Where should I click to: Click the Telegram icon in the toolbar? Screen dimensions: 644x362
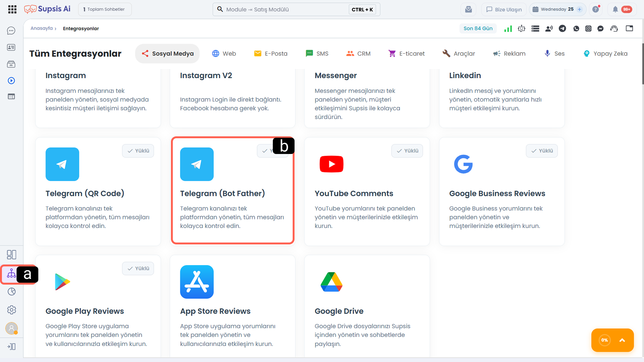(x=562, y=29)
